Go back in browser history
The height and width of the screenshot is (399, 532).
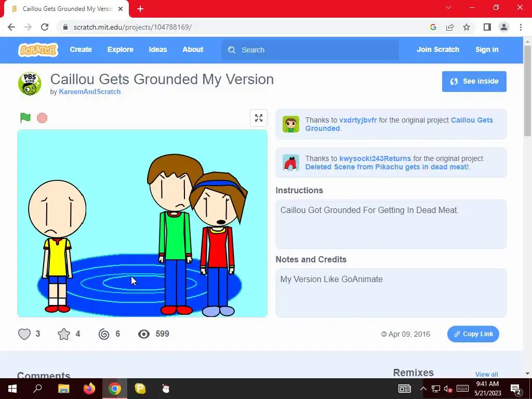[11, 27]
